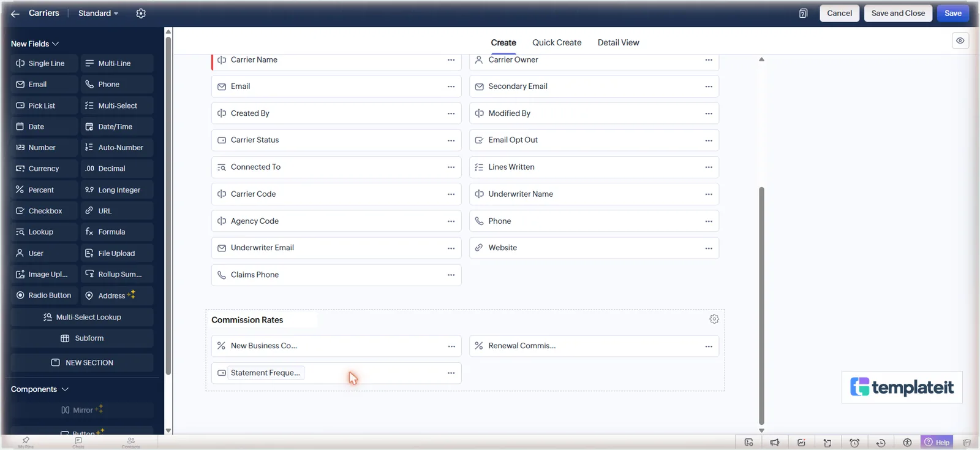The image size is (980, 450).
Task: Open options menu for Statement Frequency field
Action: (451, 373)
